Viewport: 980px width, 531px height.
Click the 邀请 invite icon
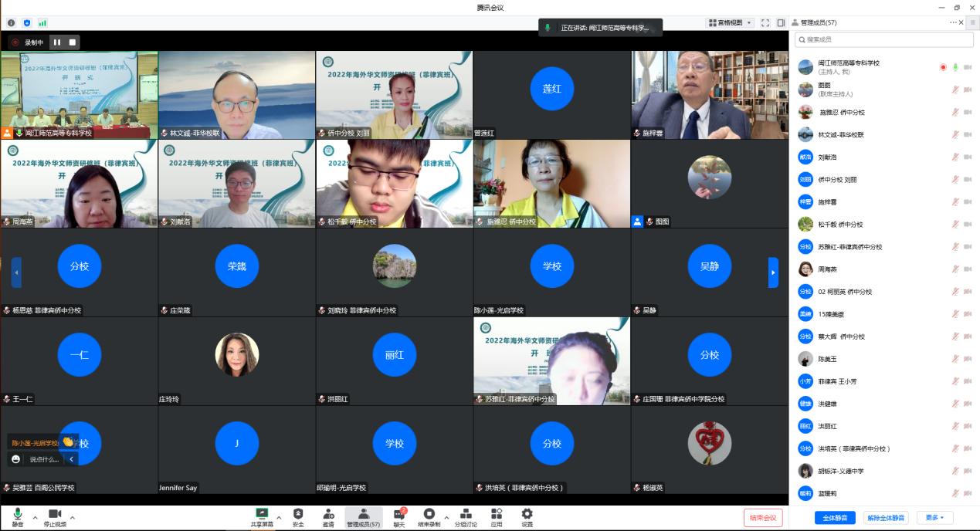point(328,516)
